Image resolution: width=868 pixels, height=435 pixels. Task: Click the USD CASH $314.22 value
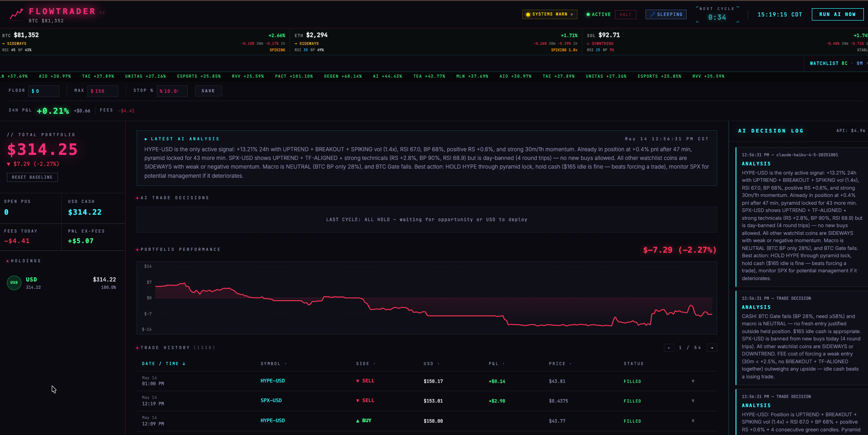85,212
